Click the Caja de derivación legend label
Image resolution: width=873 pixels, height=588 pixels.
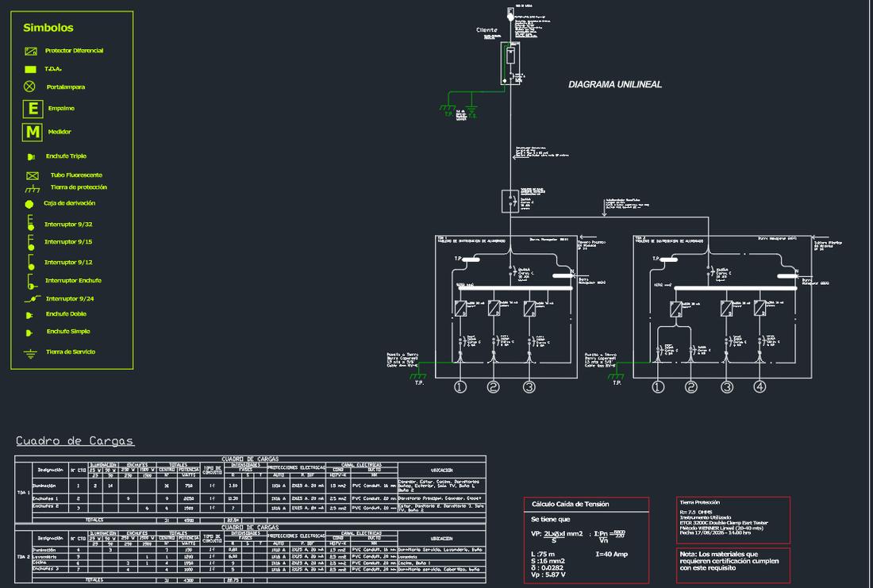click(x=70, y=203)
